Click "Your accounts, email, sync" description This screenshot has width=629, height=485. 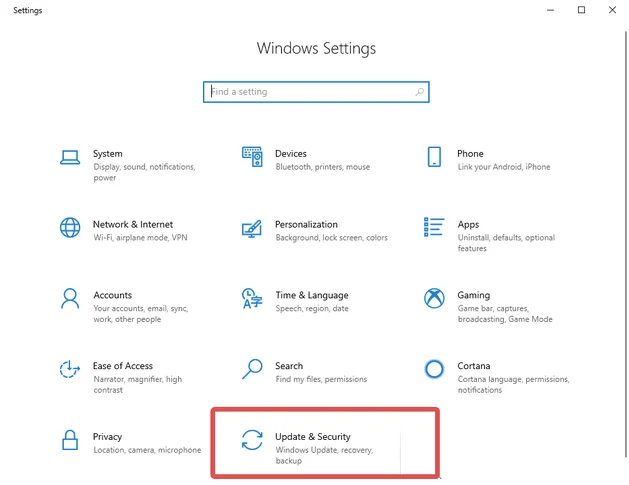pyautogui.click(x=141, y=308)
